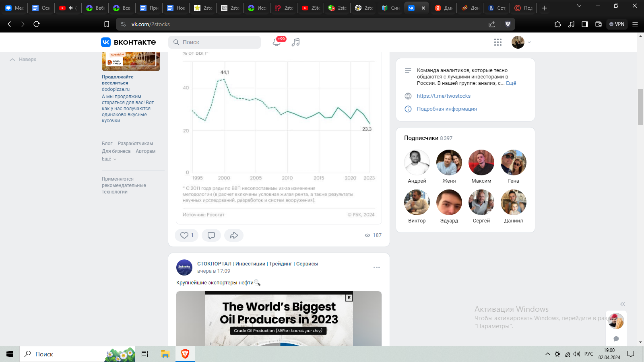This screenshot has width=644, height=362.
Task: Toggle the browser sidebar panel icon
Action: pos(585,24)
